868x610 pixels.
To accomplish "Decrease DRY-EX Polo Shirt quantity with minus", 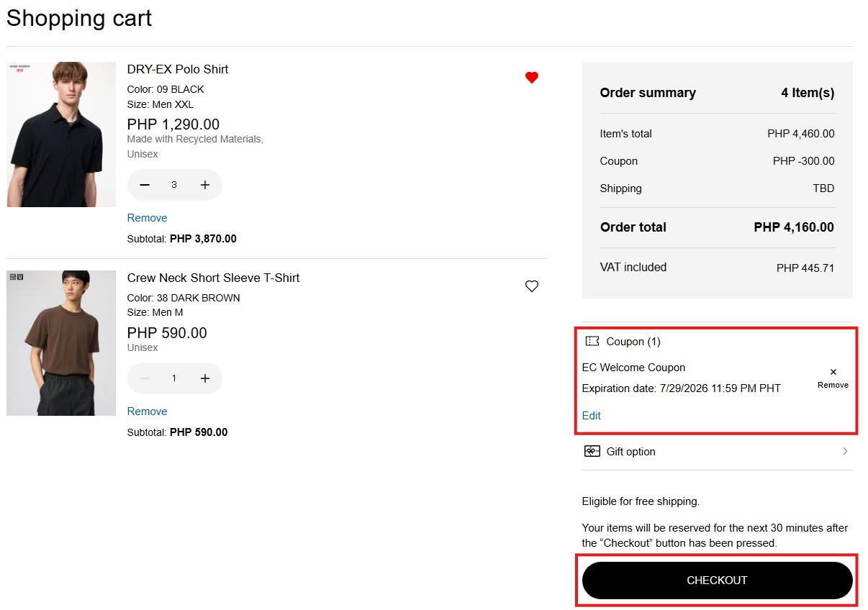I will 145,185.
